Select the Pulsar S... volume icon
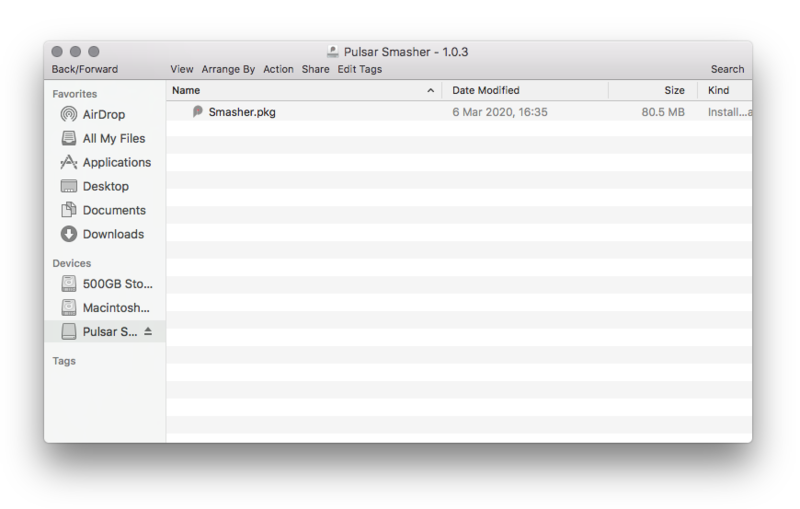 68,332
